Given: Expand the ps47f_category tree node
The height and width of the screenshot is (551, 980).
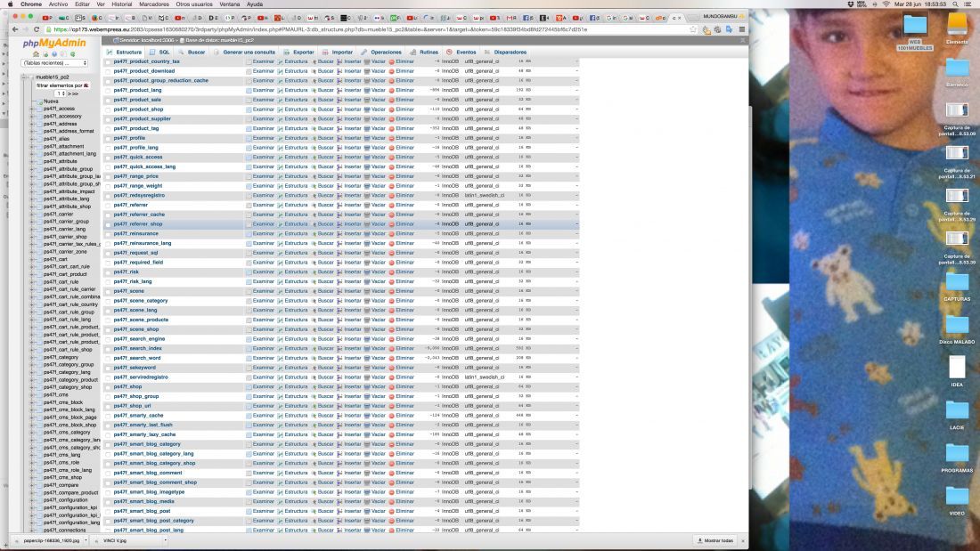Looking at the screenshot, I should [x=32, y=357].
